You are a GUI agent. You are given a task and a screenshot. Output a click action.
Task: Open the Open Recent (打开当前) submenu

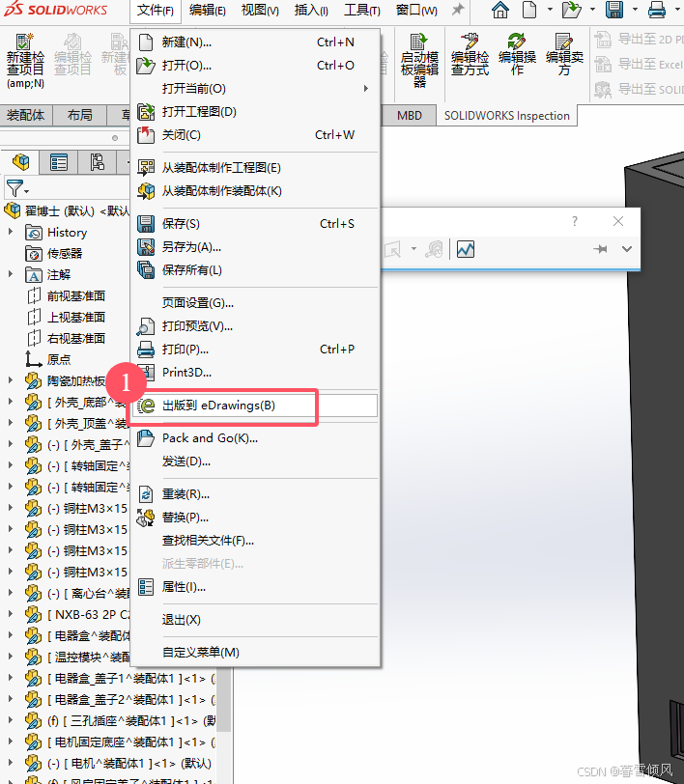255,89
